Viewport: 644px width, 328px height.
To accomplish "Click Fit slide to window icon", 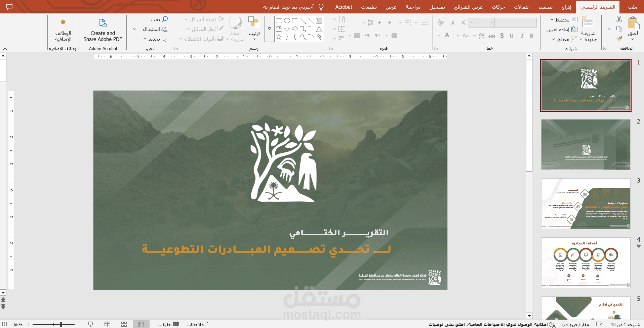I will (x=5, y=324).
